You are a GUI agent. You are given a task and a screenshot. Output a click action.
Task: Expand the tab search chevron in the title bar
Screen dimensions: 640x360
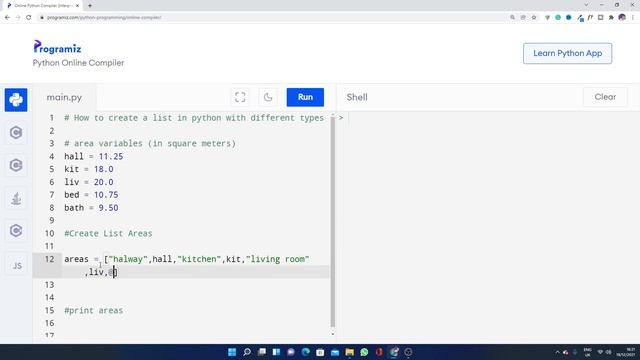tap(586, 5)
